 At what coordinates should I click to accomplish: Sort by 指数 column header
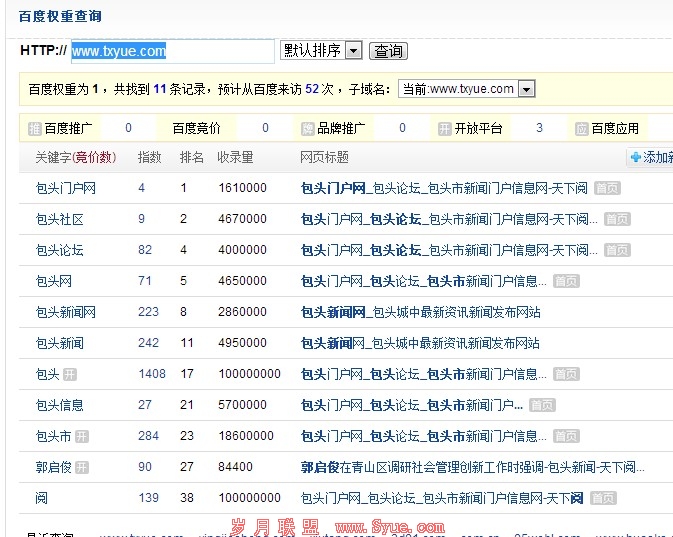click(x=149, y=158)
